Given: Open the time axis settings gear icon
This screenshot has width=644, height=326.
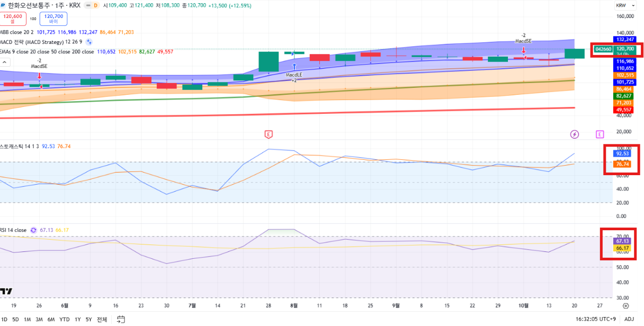Looking at the screenshot, I should (x=625, y=306).
